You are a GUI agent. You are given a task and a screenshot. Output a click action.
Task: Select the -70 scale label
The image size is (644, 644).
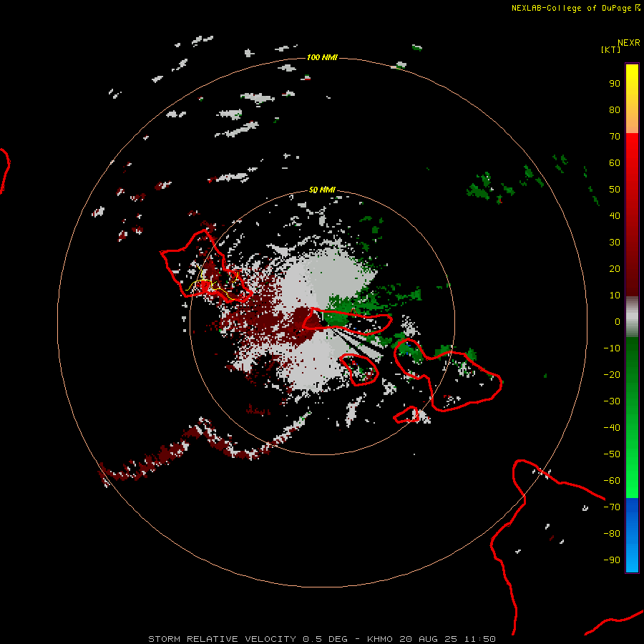(x=612, y=507)
